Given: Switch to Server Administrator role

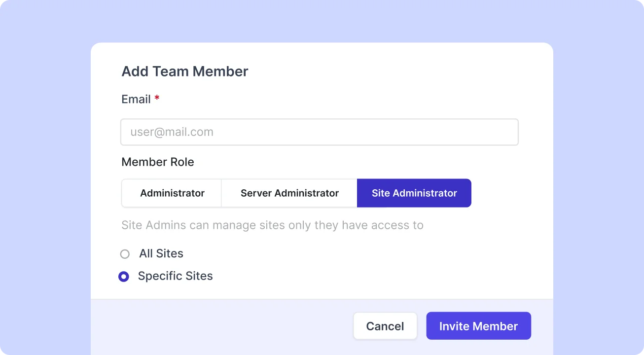Looking at the screenshot, I should click(x=289, y=193).
